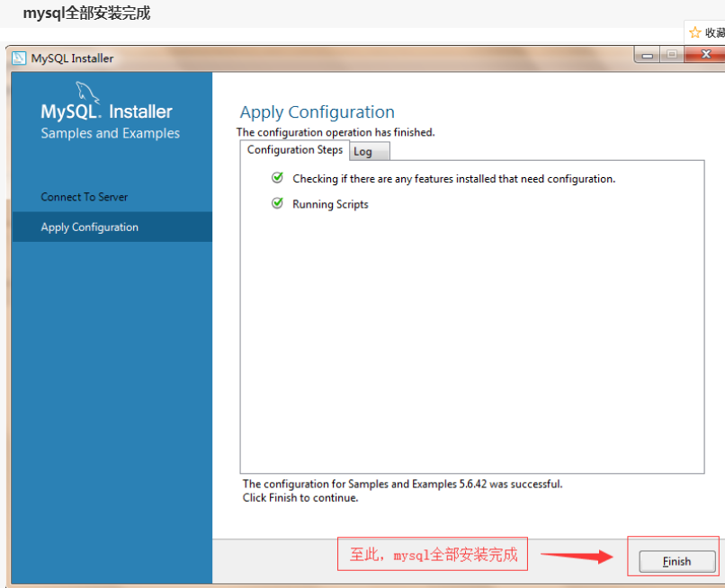Maximize the MySQL Installer window

672,55
